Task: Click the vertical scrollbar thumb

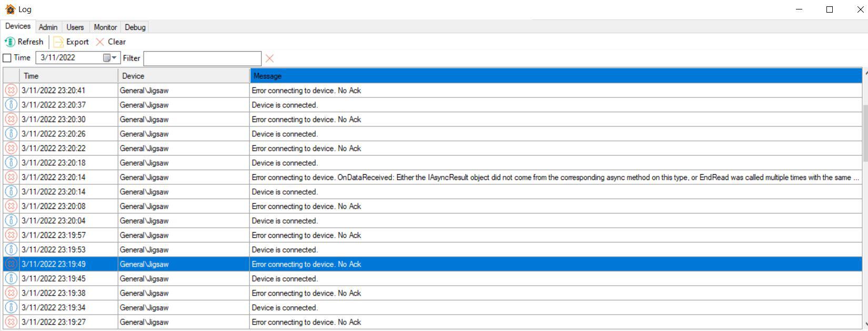Action: [x=865, y=133]
